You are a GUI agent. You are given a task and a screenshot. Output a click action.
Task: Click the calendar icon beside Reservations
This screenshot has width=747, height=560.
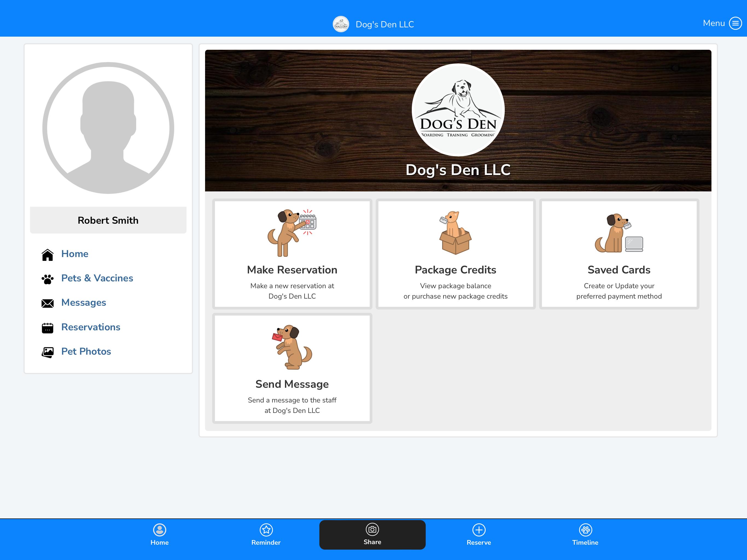pos(48,328)
